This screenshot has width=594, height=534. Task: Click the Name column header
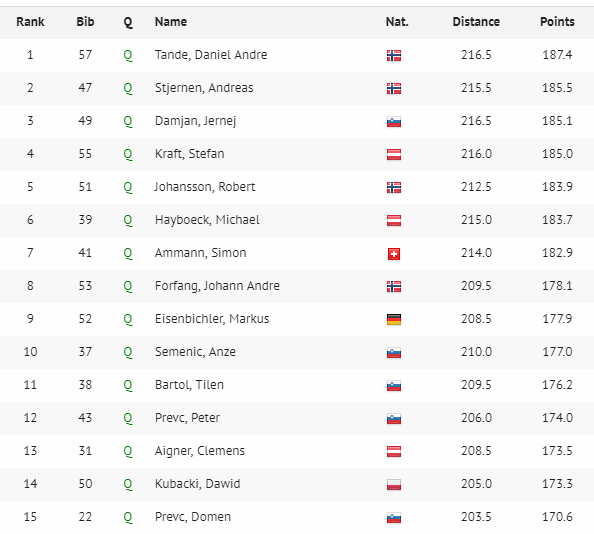point(171,22)
